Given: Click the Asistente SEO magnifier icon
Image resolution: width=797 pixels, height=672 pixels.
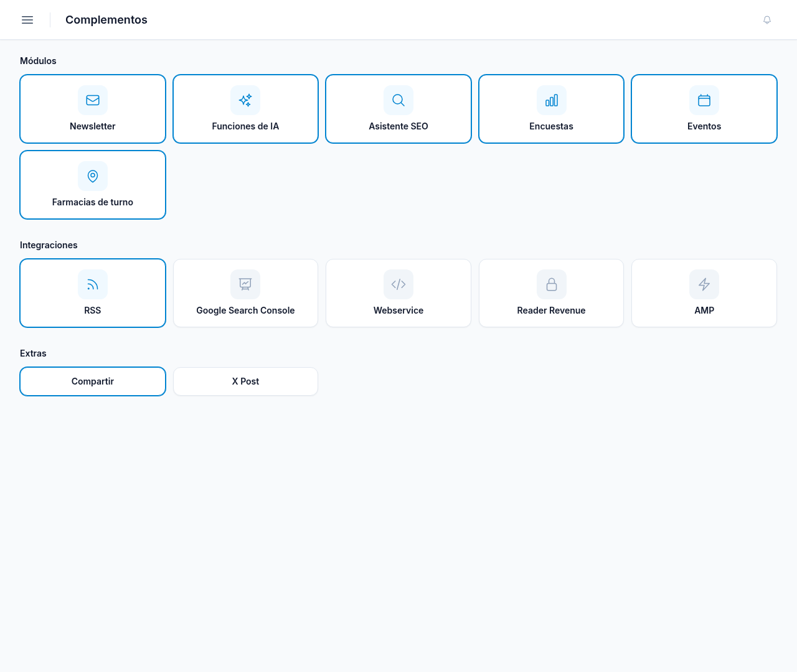Looking at the screenshot, I should click(398, 100).
